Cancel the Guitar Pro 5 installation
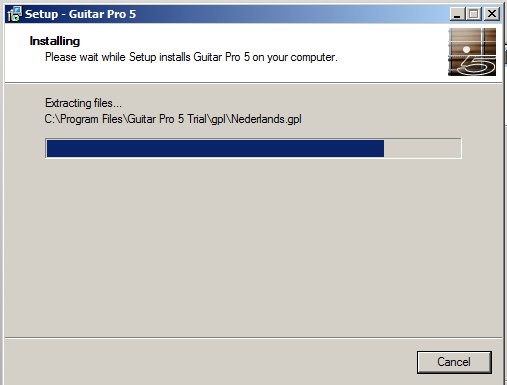Screen dimensions: 507x385 [454, 362]
